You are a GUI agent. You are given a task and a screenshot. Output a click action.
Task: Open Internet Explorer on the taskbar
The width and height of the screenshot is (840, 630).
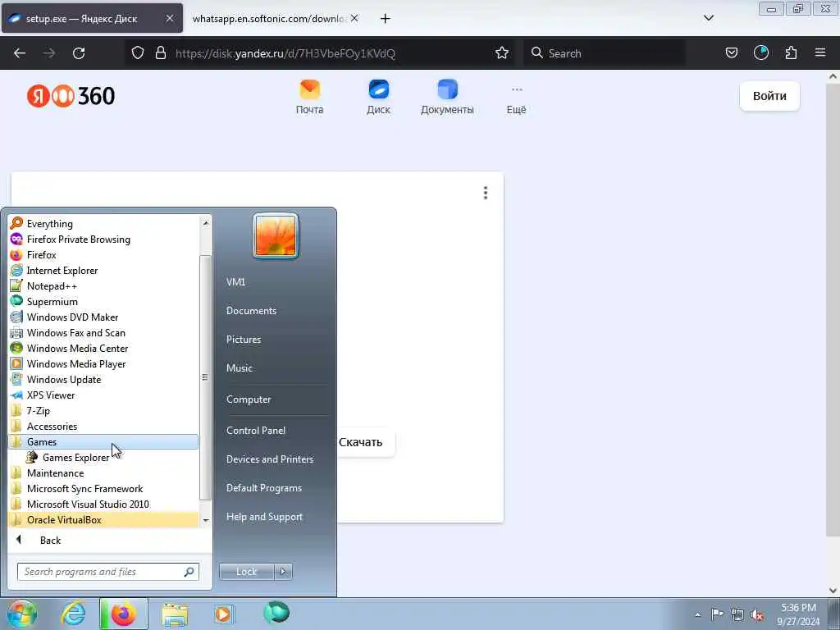pyautogui.click(x=73, y=614)
